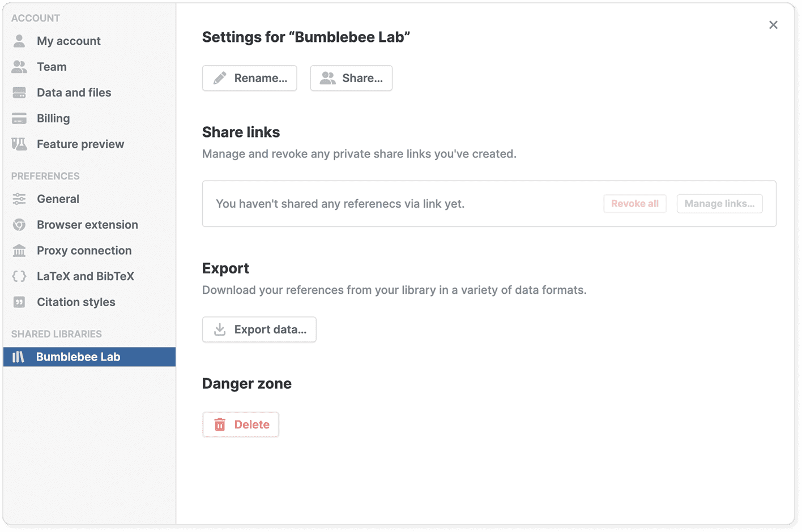Screen dimensions: 802x532
Task: Click the Feature preview flask icon
Action: [x=19, y=144]
